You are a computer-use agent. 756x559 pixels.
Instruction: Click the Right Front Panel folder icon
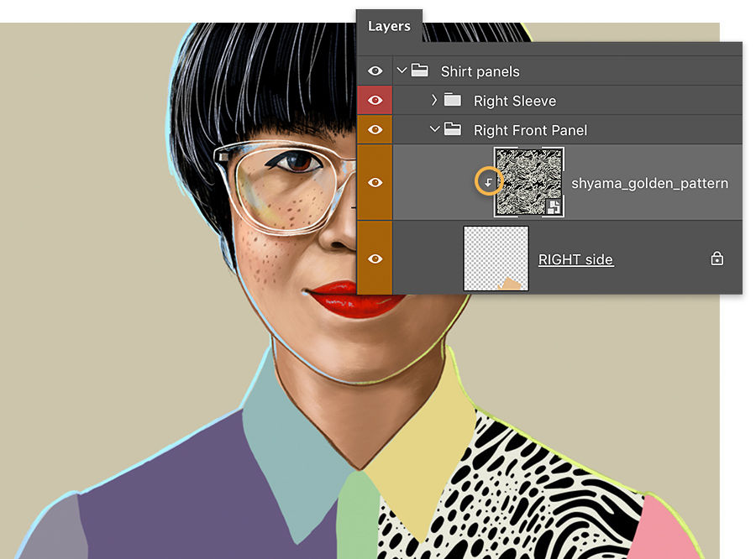pyautogui.click(x=453, y=129)
